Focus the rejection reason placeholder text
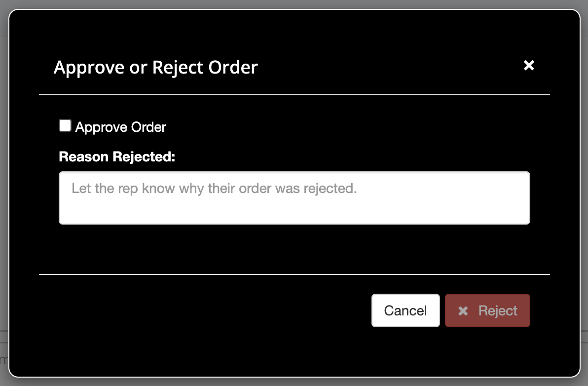 click(x=214, y=189)
